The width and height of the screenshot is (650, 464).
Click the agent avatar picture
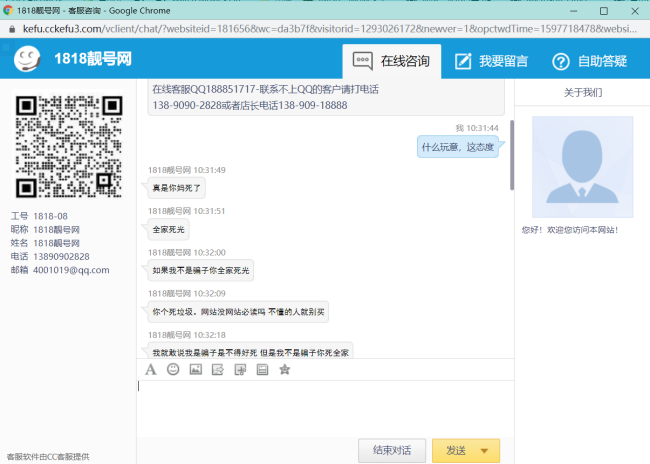tap(582, 167)
